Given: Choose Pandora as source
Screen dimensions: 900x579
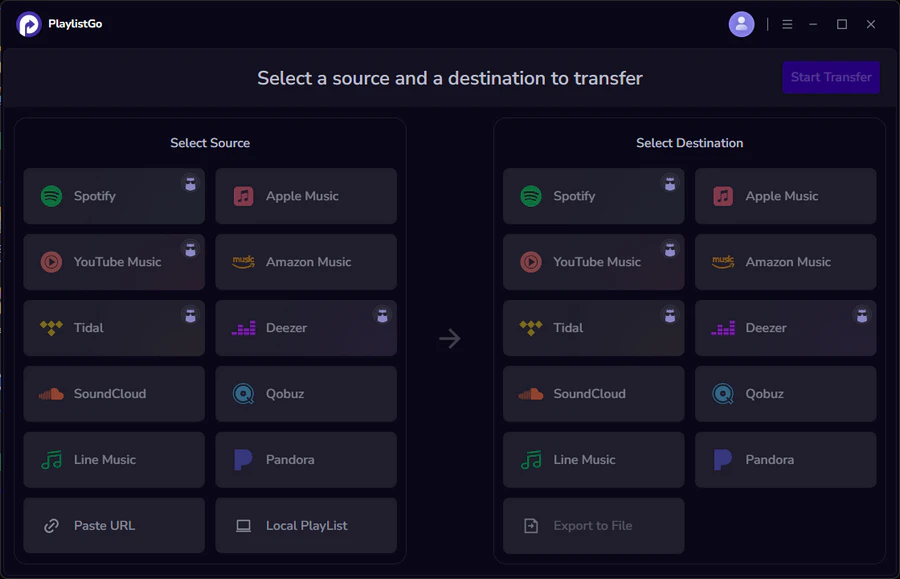Looking at the screenshot, I should (x=306, y=460).
